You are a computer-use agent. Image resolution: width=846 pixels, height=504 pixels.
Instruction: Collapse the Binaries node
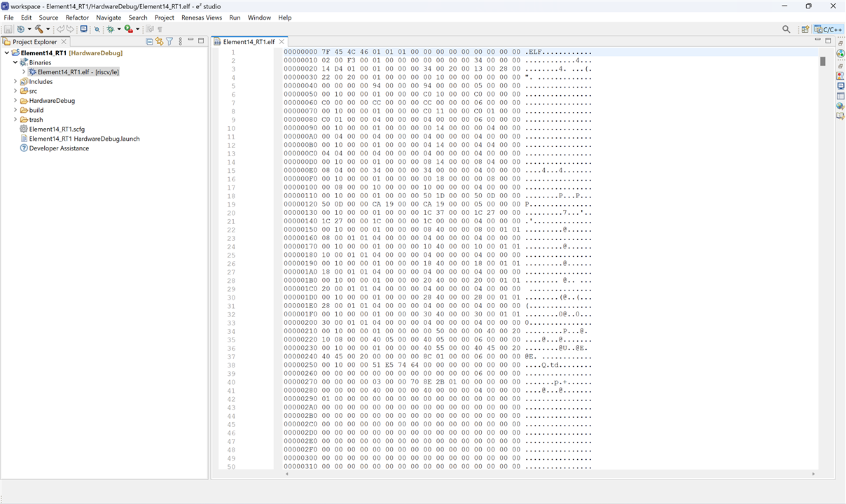pos(15,62)
